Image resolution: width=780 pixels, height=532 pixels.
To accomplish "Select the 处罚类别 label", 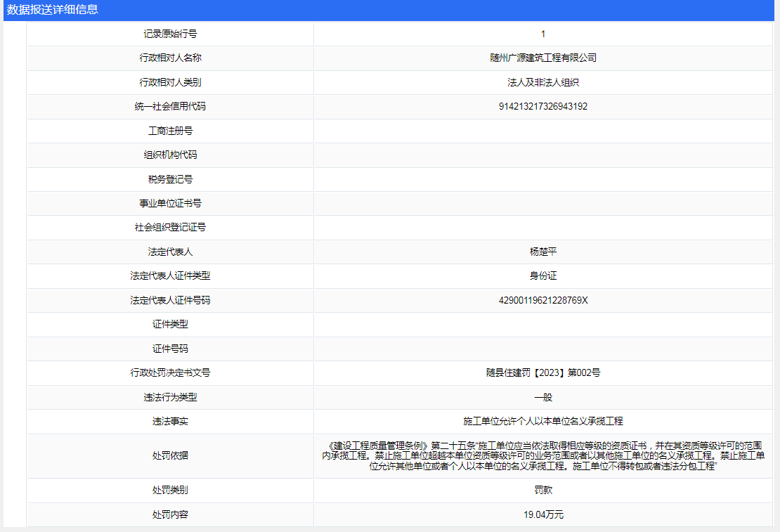I will click(170, 490).
